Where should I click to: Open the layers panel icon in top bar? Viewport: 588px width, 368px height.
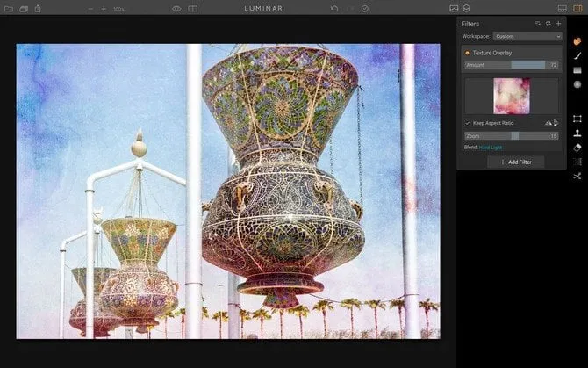point(466,8)
